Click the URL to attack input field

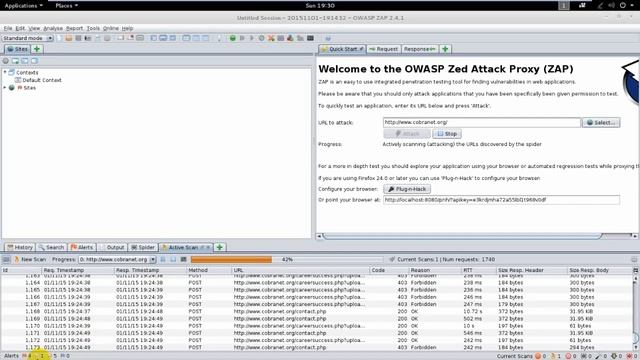pyautogui.click(x=481, y=122)
